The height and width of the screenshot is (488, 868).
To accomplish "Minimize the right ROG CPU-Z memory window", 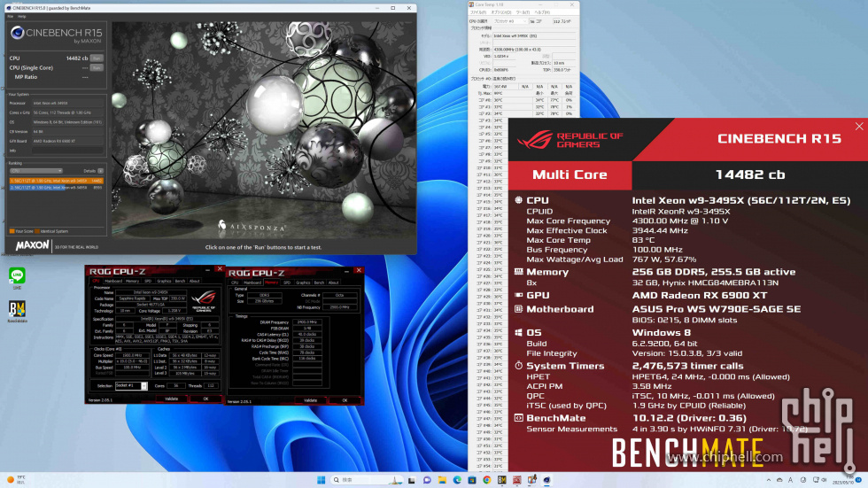I will pos(346,271).
